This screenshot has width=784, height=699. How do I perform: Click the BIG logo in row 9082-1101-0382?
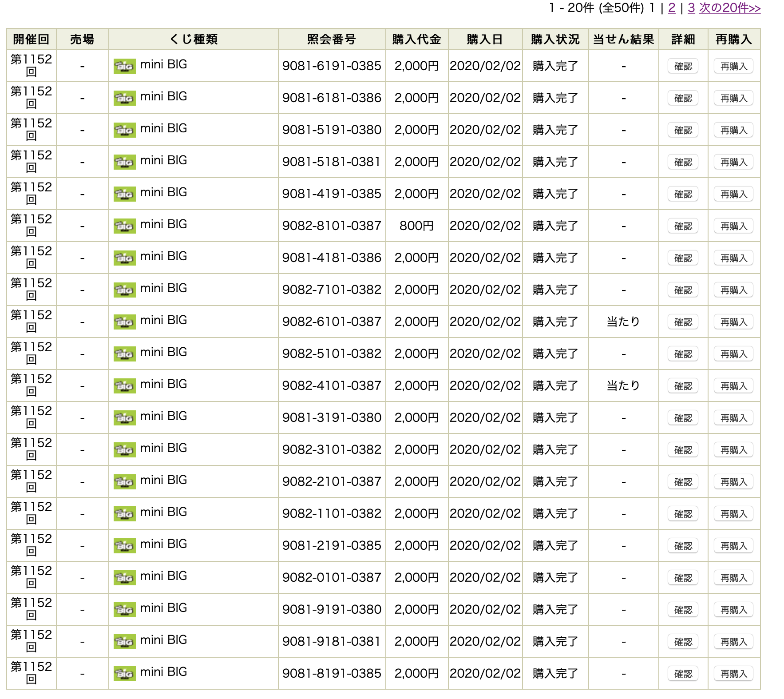pyautogui.click(x=124, y=514)
